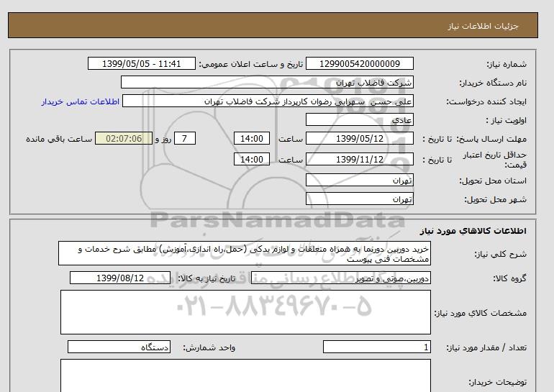Click the label تاریخ و ساعت اعلان عمومی
Screen dimensions: 554x392
pos(251,64)
